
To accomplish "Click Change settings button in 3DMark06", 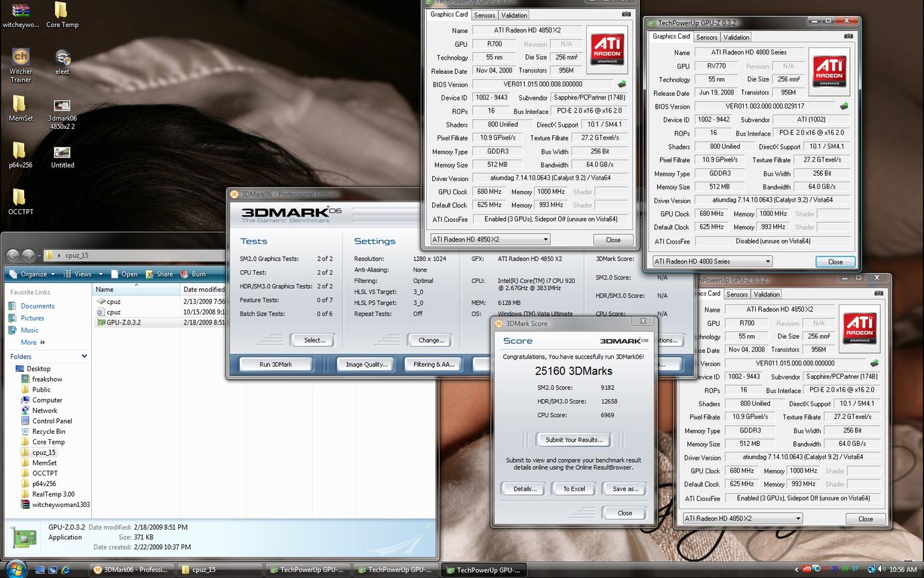I will point(431,340).
